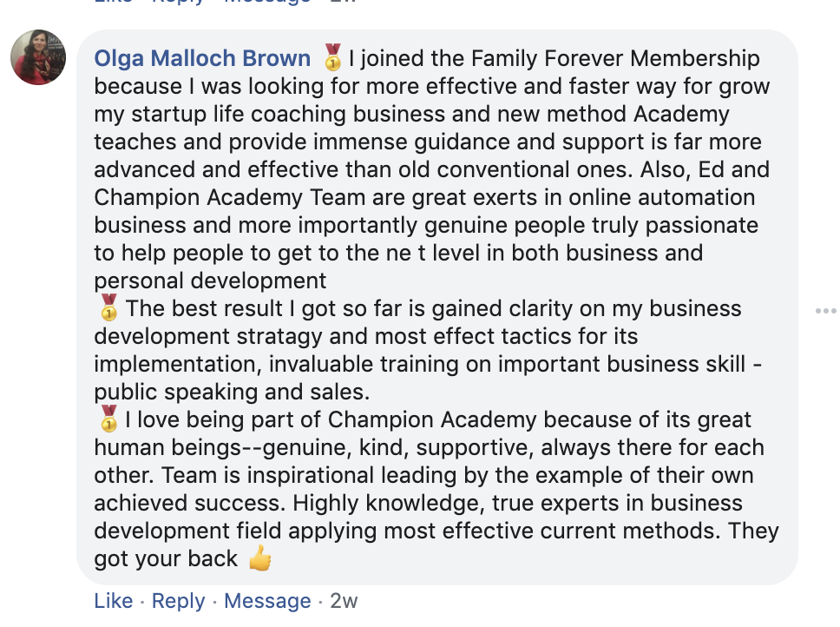Click the phrase "Family Forever Membership"
Screen dimensions: 840x627
coord(615,59)
